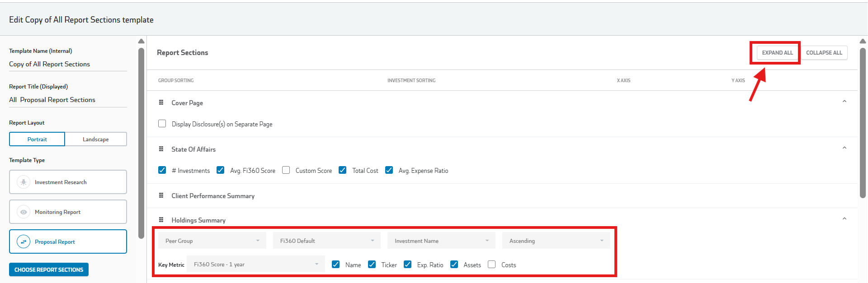Viewport: 868px width, 283px height.
Task: Click the State Of Affairs section title
Action: click(193, 149)
